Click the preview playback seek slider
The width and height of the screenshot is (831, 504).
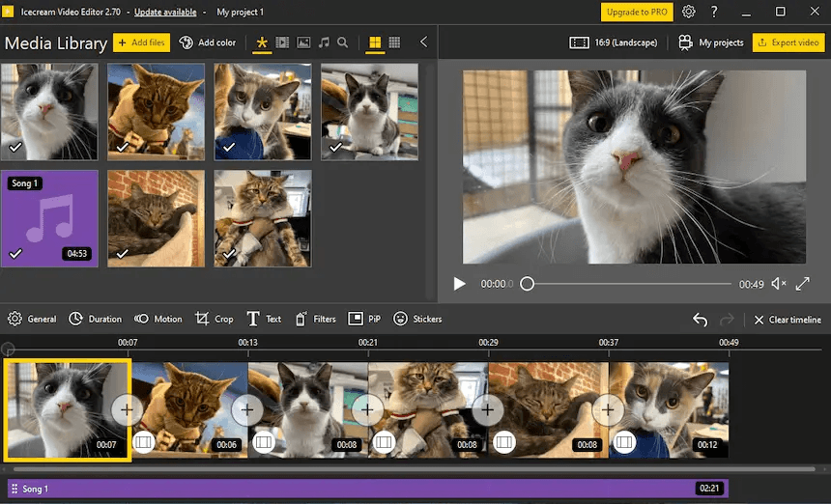(x=628, y=284)
